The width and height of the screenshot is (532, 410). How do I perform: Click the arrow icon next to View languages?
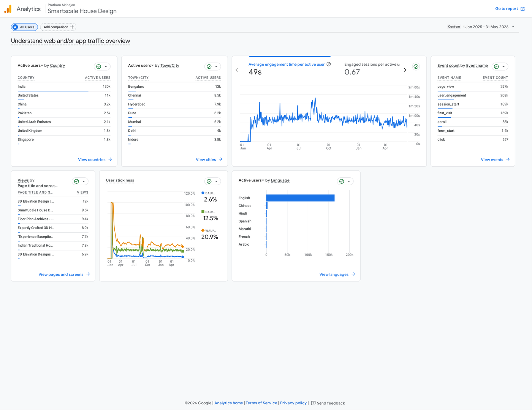353,274
